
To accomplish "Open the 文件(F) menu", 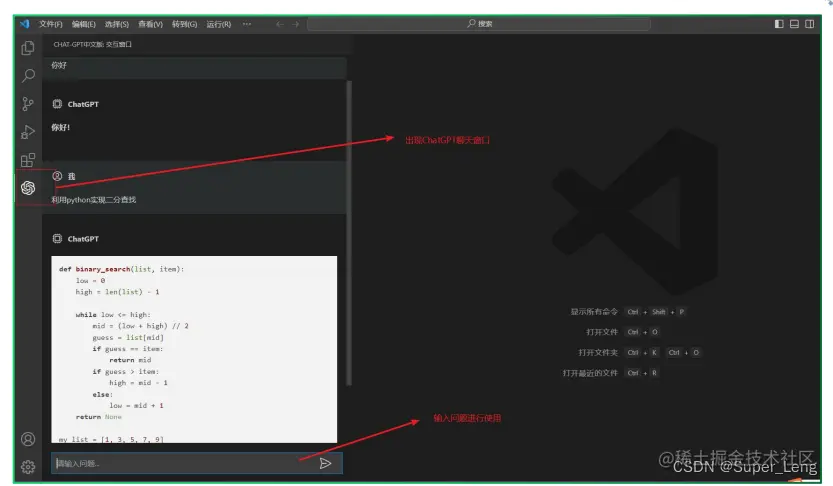I will click(50, 24).
